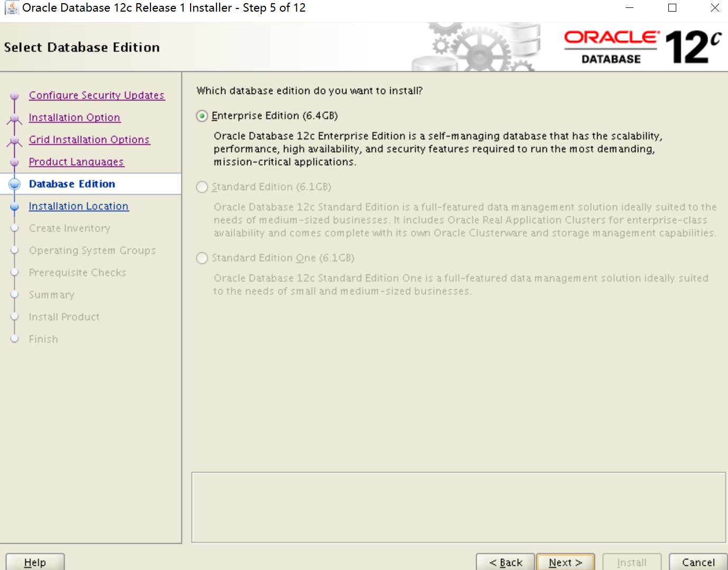
Task: Select Standard Edition (6.1GB)
Action: (x=202, y=187)
